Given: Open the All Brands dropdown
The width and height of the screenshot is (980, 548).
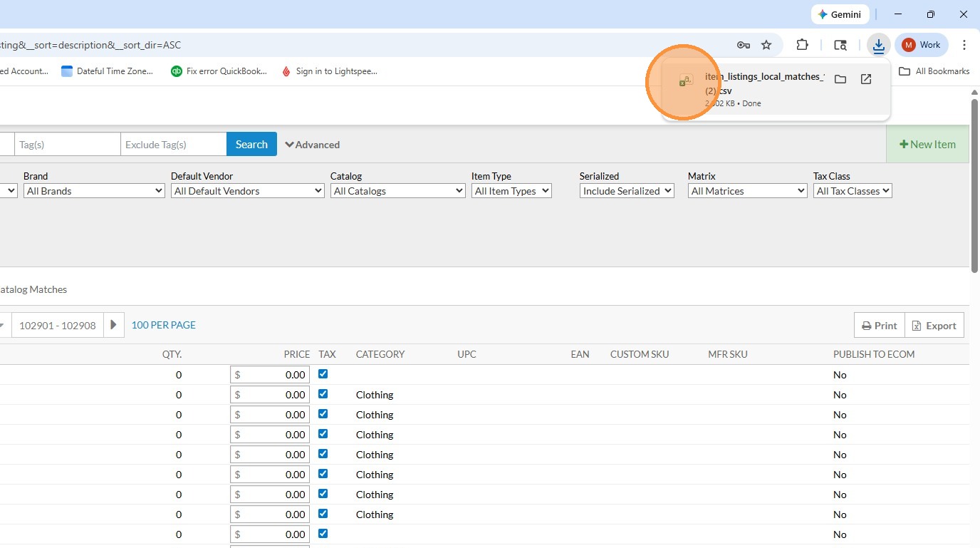Looking at the screenshot, I should (94, 191).
